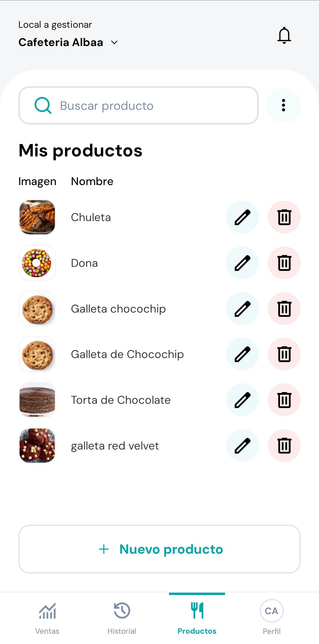Edit the Torta de Chocolate product

(242, 400)
